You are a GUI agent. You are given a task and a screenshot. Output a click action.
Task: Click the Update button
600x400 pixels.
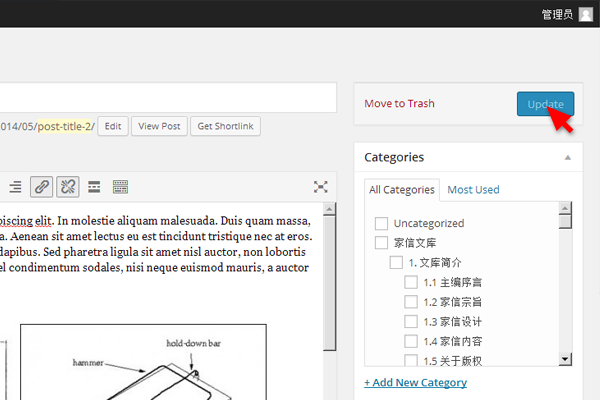tap(545, 104)
